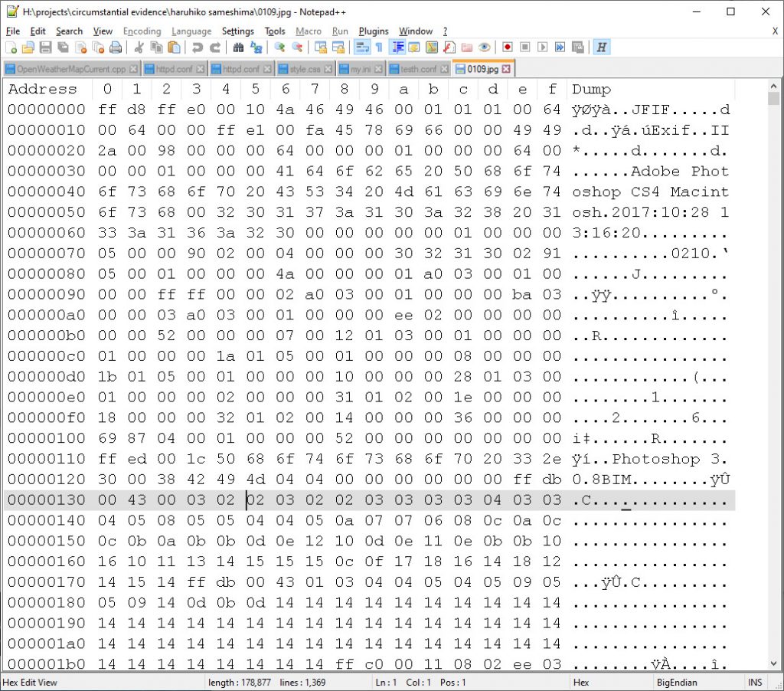
Task: Click the New file icon
Action: coord(11,47)
